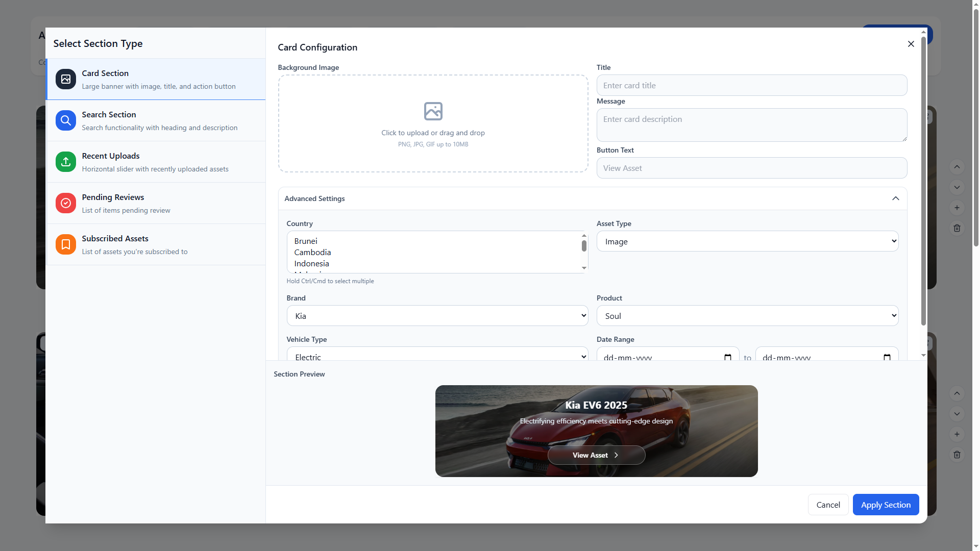Click the background image upload area

click(433, 123)
